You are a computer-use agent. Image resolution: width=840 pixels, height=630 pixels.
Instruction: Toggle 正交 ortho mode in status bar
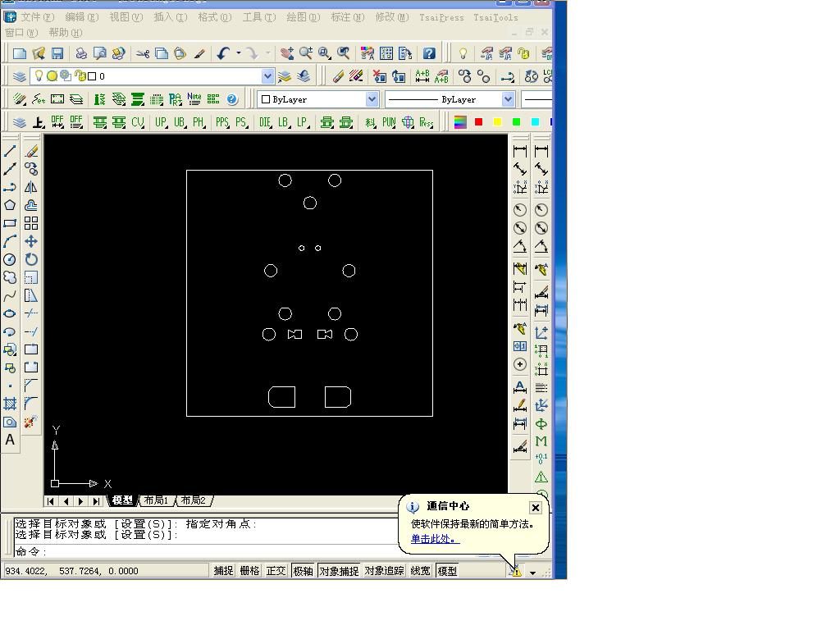click(276, 571)
